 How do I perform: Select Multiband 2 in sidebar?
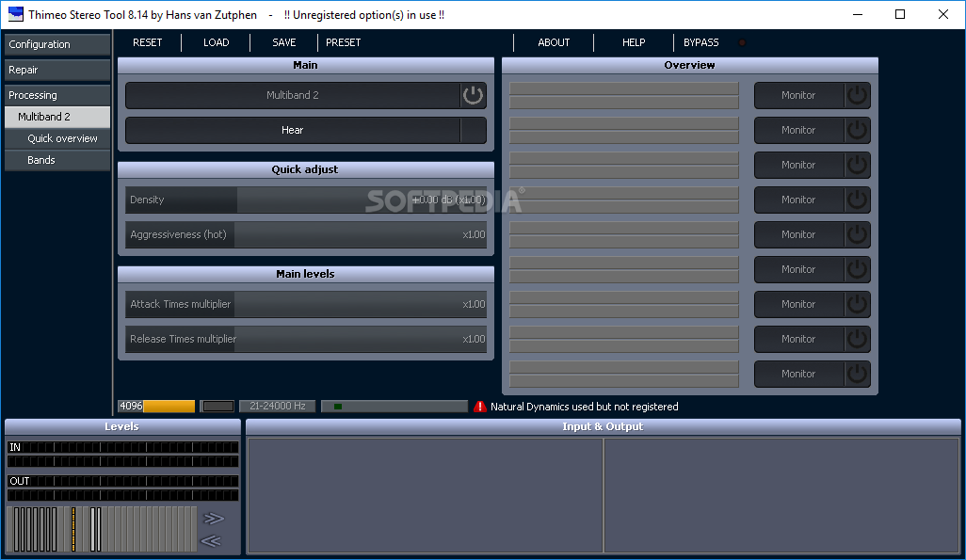click(x=57, y=117)
